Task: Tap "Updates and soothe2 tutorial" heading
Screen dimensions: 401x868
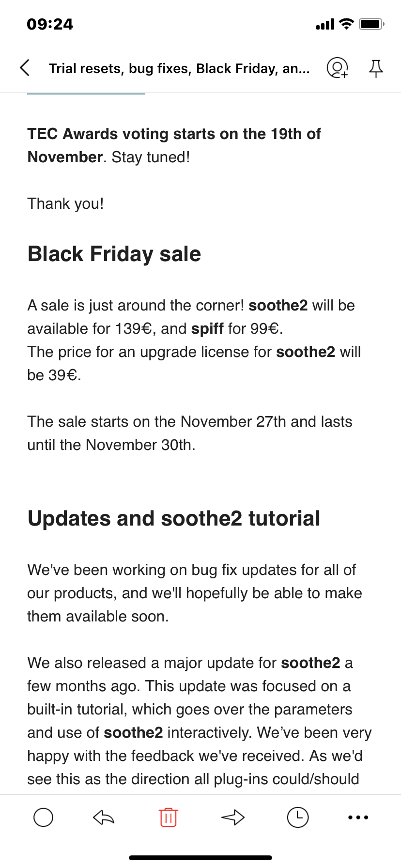Action: (x=174, y=518)
